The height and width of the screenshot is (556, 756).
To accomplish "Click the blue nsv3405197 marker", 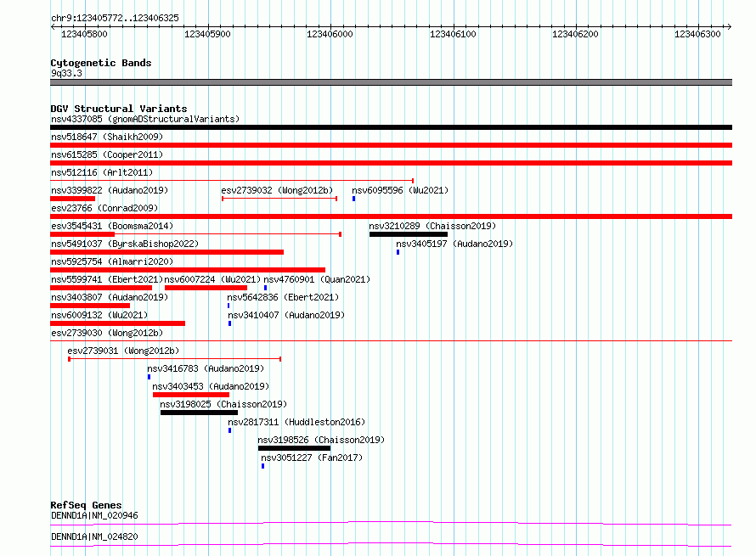I will pos(398,252).
